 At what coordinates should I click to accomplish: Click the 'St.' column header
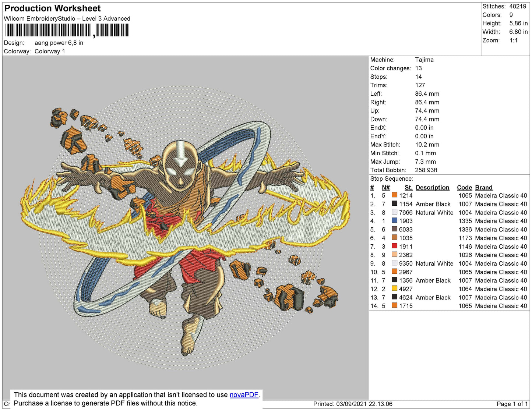click(408, 187)
